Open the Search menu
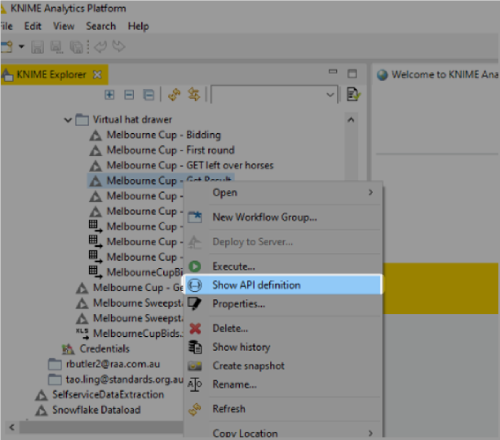The image size is (500, 440). [101, 26]
